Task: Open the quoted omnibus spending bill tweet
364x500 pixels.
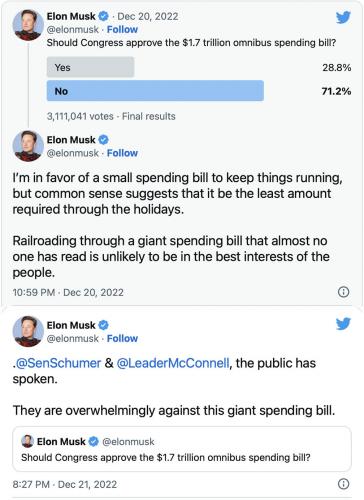Action: pos(182,449)
